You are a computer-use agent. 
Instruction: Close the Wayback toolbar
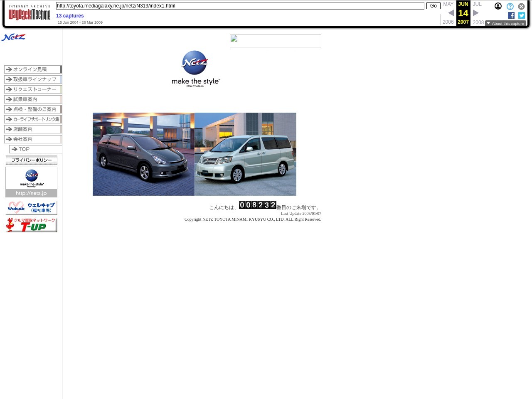(x=521, y=6)
